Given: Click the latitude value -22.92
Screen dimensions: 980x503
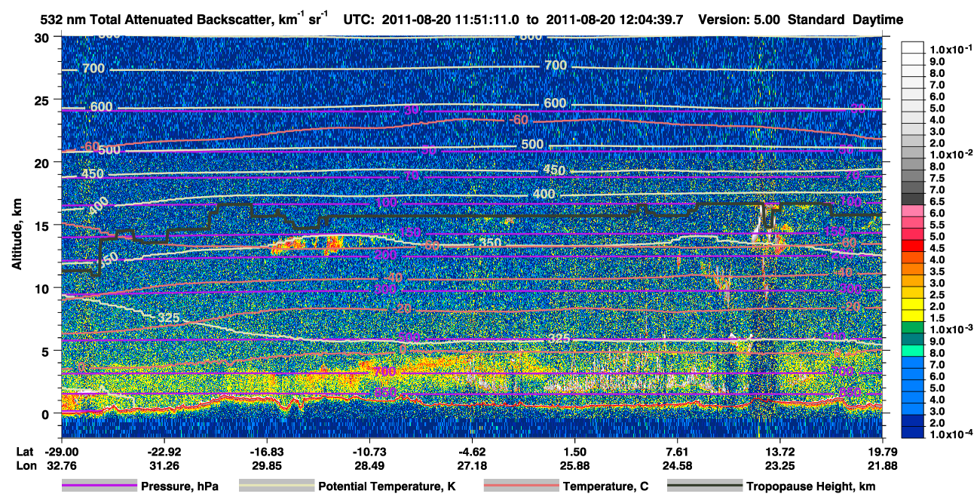Looking at the screenshot, I should click(164, 451).
